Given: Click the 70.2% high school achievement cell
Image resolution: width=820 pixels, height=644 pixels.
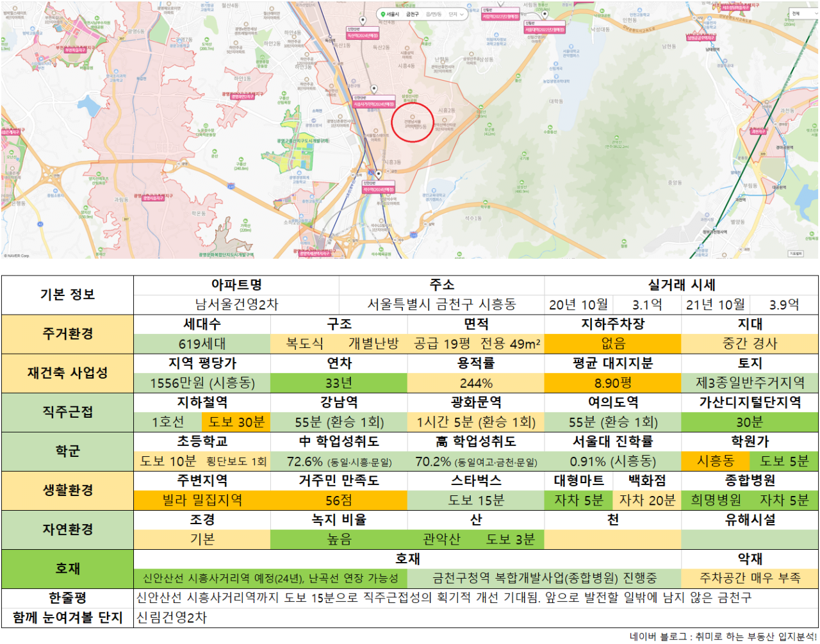Looking at the screenshot, I should click(476, 461).
